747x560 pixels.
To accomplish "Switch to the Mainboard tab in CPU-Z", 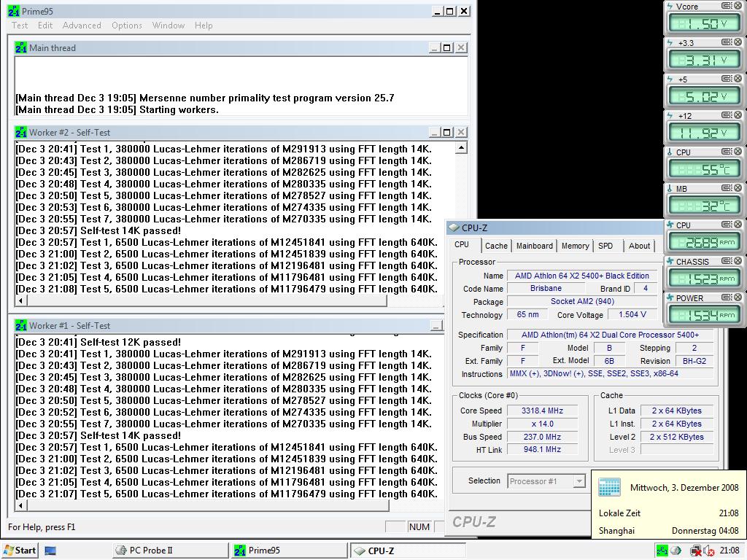I will 535,246.
